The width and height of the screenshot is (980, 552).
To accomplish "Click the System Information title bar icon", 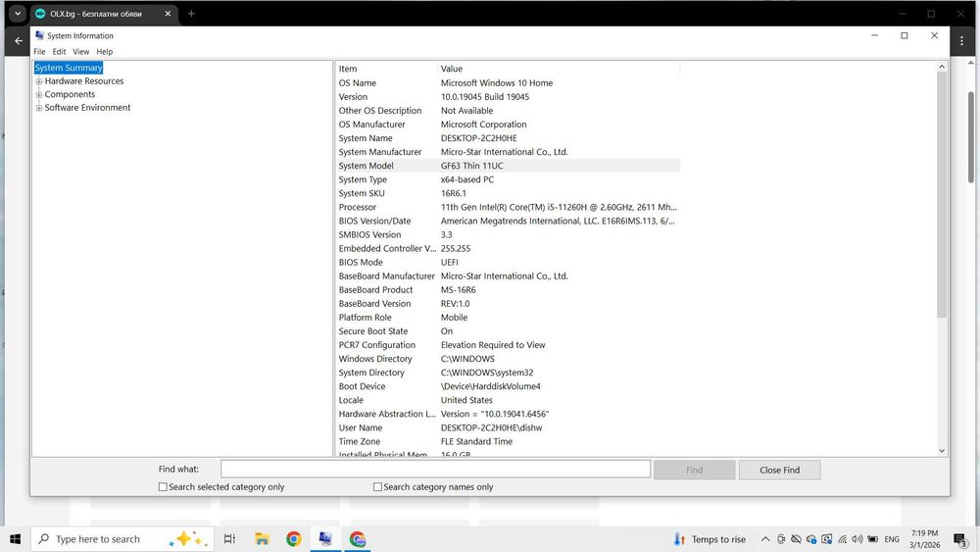I will (x=40, y=35).
